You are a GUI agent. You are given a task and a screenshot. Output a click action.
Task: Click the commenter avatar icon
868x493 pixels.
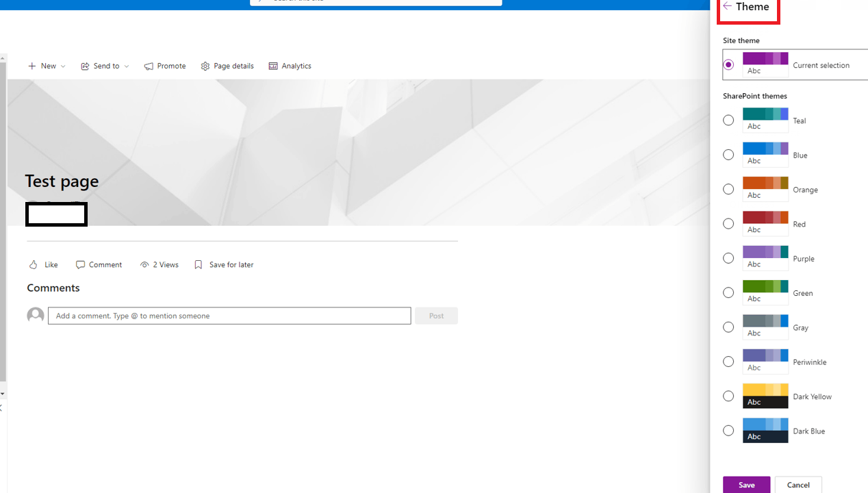[x=36, y=315]
